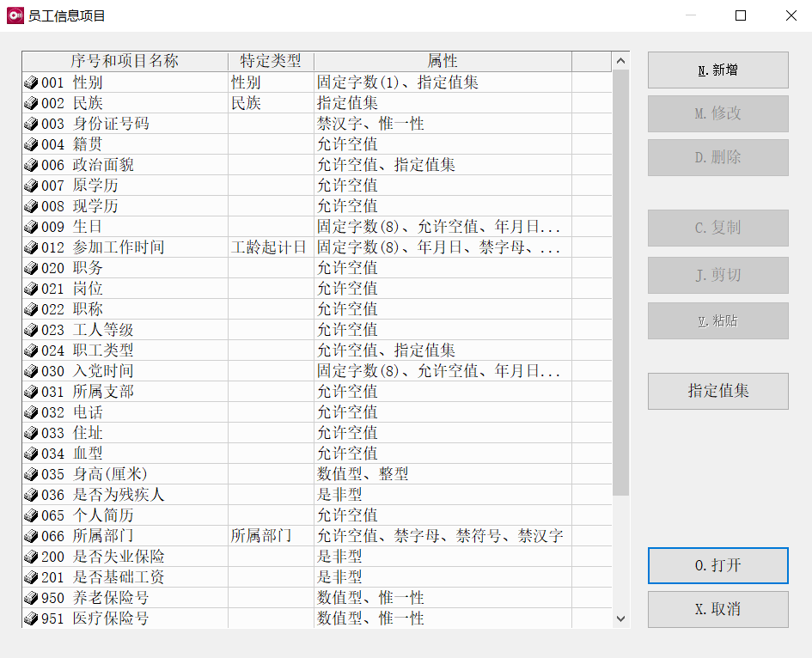Click the tag icon next to 养老保险号

pyautogui.click(x=29, y=597)
